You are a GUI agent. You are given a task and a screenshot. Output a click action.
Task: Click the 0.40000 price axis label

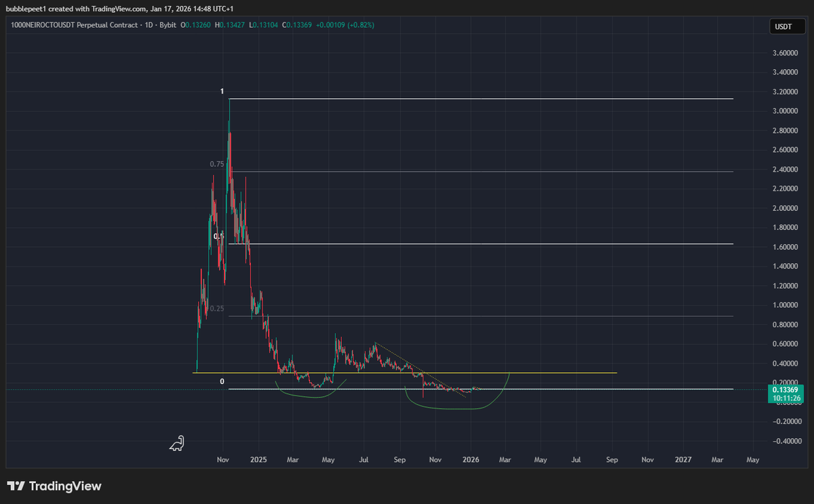click(x=785, y=364)
